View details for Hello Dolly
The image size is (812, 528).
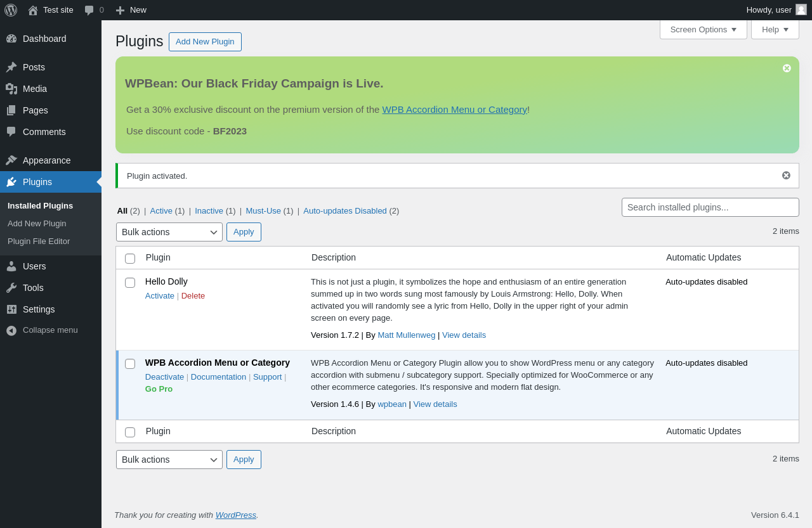click(464, 335)
